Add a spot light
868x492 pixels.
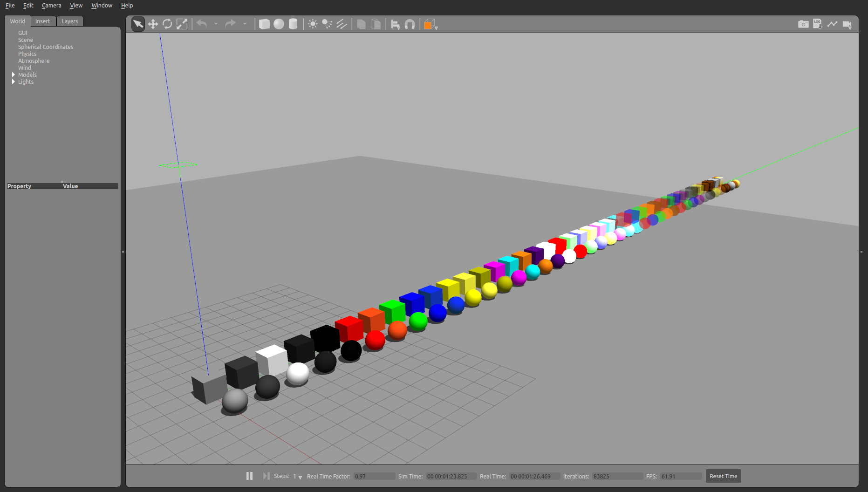327,24
